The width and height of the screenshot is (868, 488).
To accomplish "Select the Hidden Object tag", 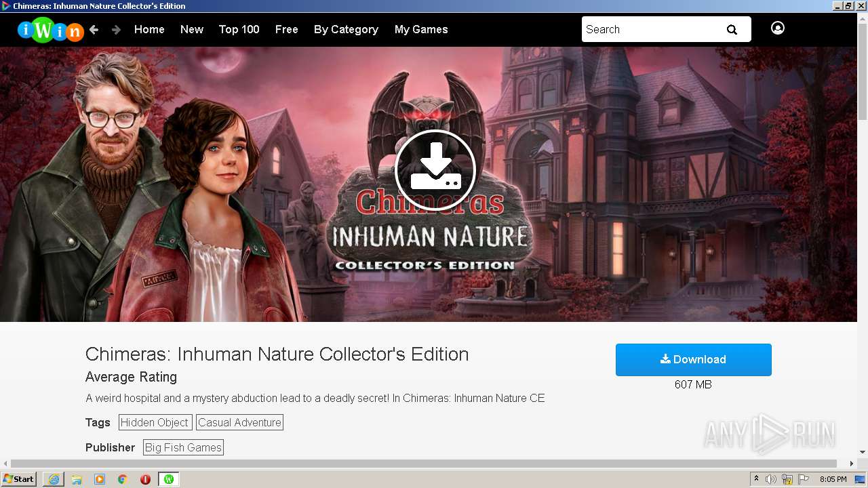I will point(155,422).
